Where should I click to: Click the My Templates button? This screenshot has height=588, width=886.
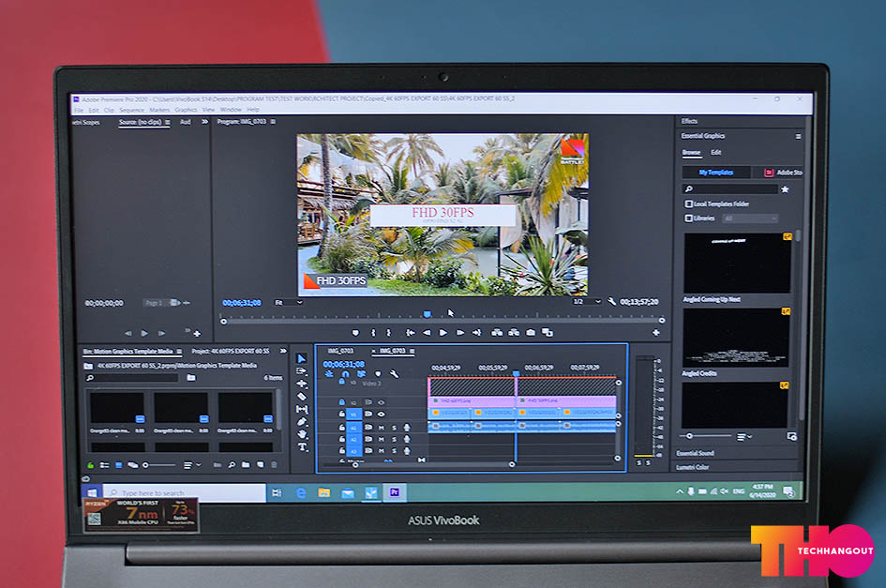[716, 173]
